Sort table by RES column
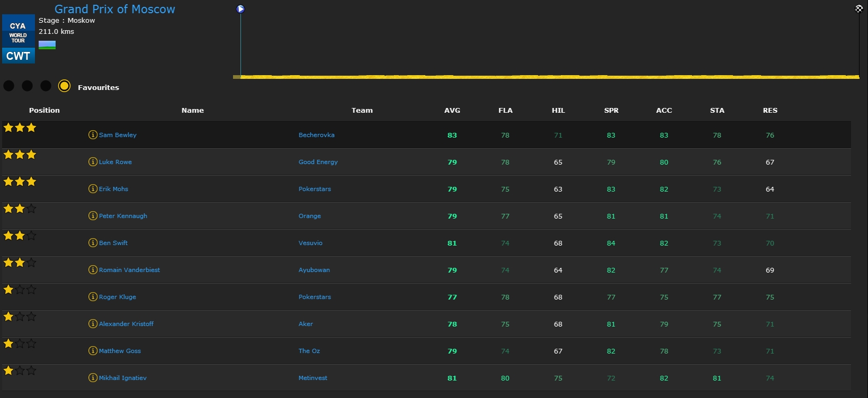 770,111
